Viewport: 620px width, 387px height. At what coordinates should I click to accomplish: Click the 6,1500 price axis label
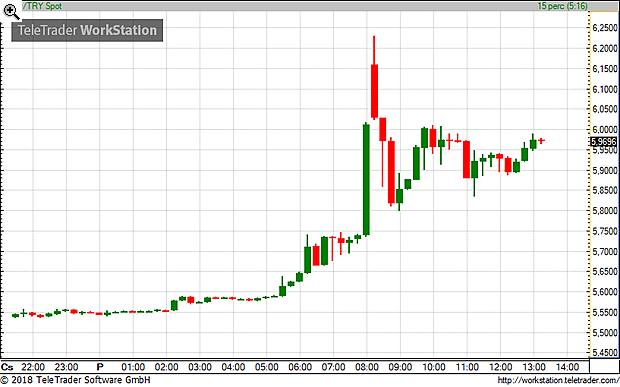[605, 69]
